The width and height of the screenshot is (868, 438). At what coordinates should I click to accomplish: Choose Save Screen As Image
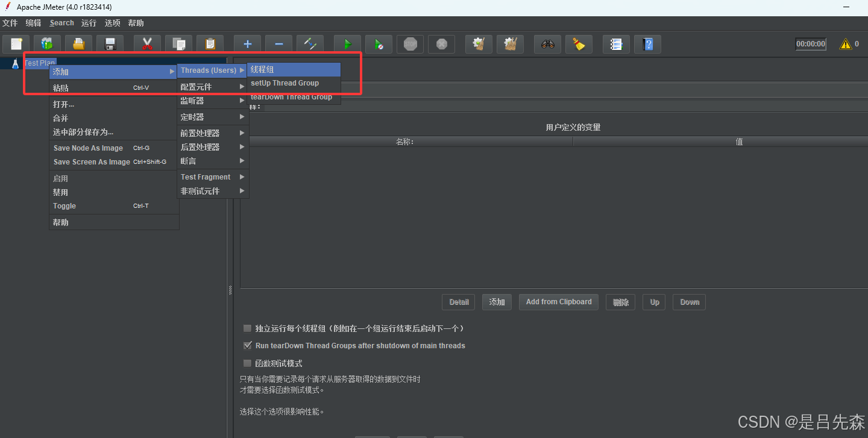coord(114,162)
